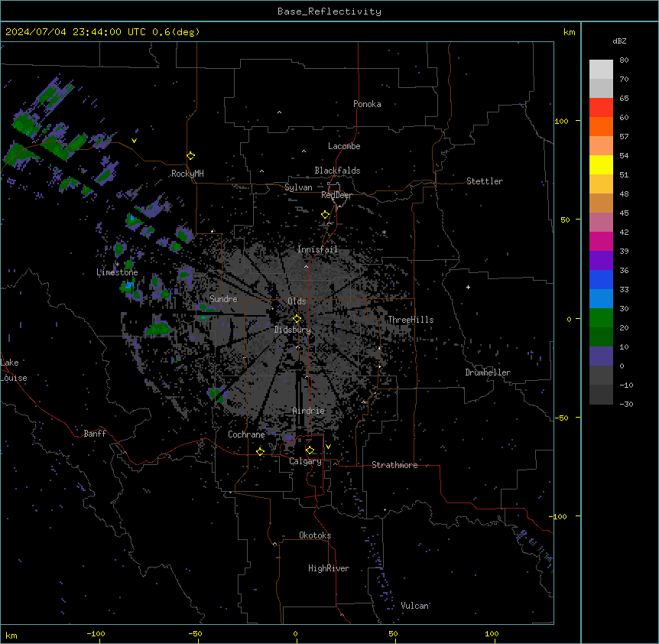This screenshot has height=644, width=659.
Task: Click the Calgary city label
Action: click(306, 461)
